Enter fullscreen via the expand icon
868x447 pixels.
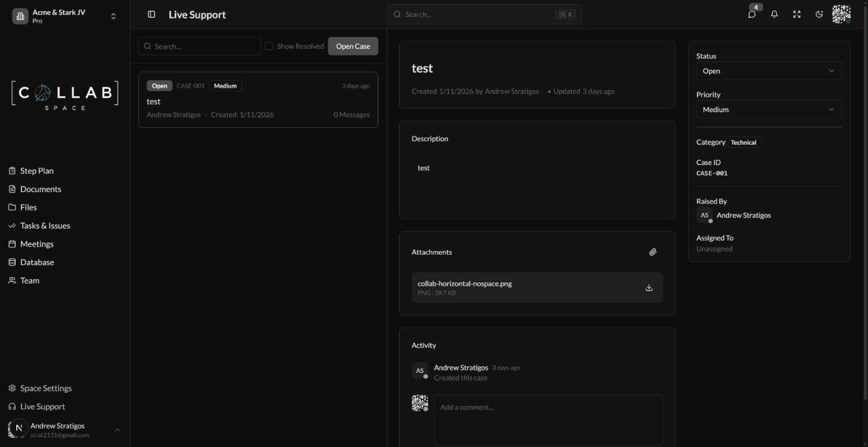(x=797, y=14)
